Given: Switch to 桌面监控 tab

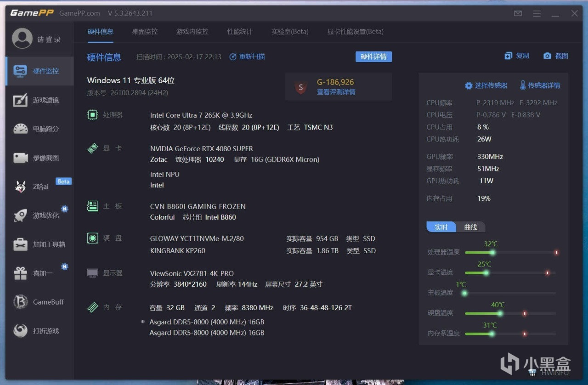Looking at the screenshot, I should [x=145, y=32].
